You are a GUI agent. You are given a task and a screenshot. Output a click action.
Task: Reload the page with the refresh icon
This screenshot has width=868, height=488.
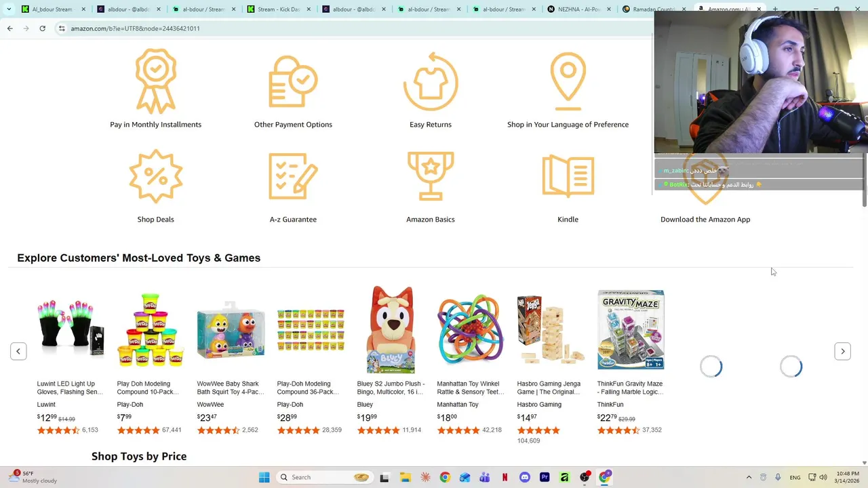(42, 28)
